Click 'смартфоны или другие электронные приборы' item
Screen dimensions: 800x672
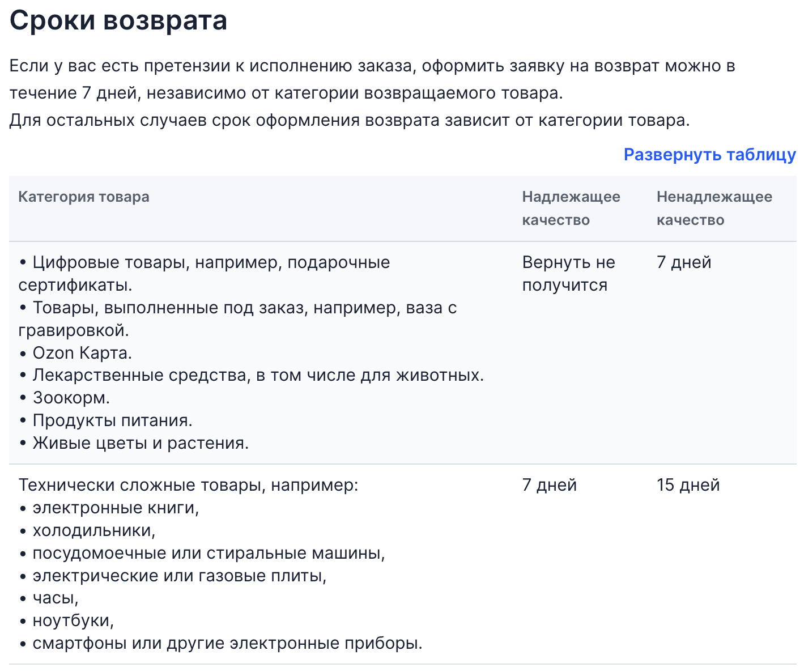[x=221, y=644]
